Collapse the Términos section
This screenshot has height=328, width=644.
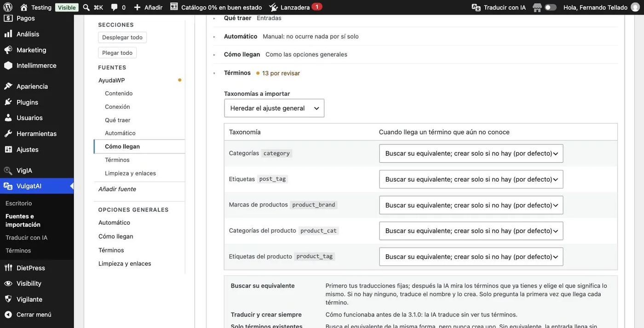[415, 73]
